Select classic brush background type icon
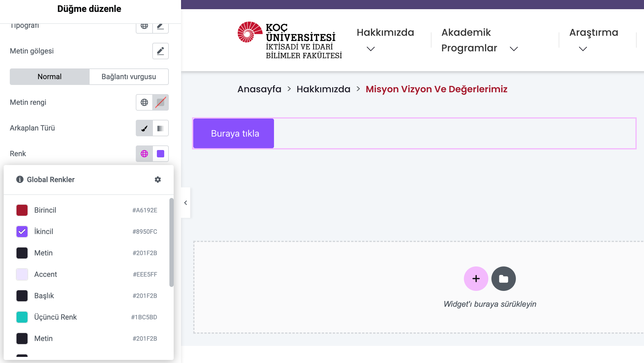This screenshot has width=644, height=363. coord(144,128)
